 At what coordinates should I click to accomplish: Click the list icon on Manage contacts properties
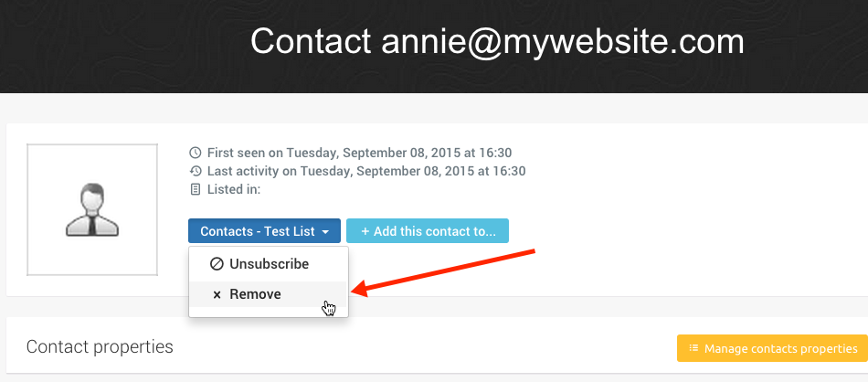click(x=693, y=348)
